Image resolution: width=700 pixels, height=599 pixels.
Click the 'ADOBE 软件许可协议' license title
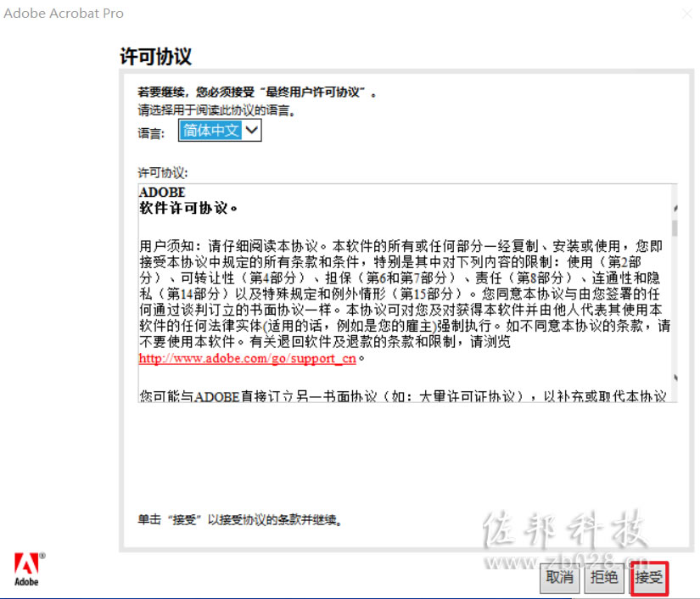coord(188,200)
